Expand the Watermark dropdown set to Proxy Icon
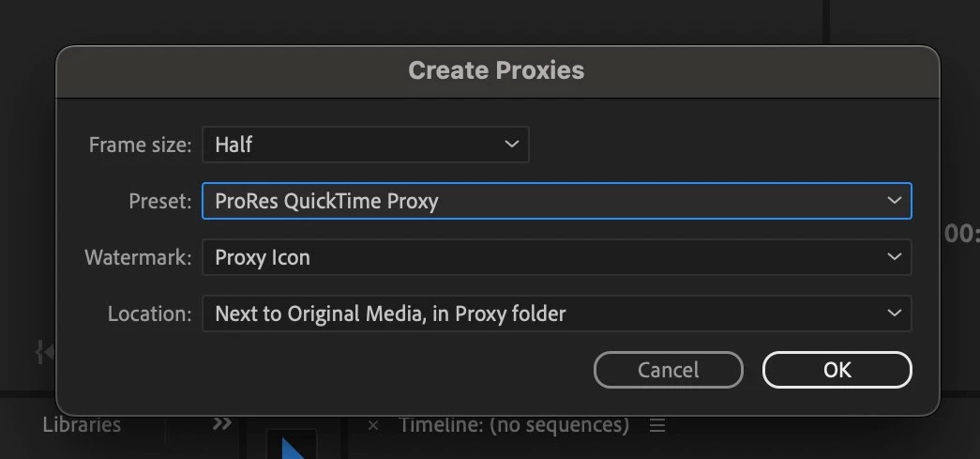 (x=557, y=257)
